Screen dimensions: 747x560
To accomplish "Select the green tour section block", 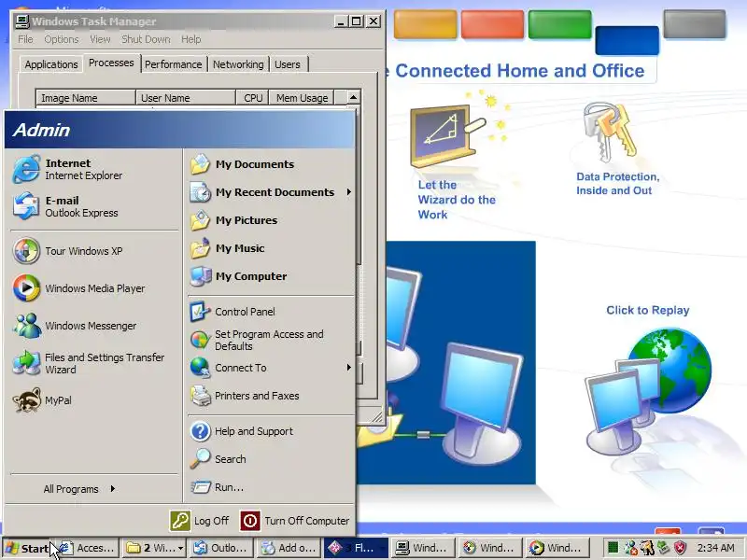I will (x=559, y=24).
